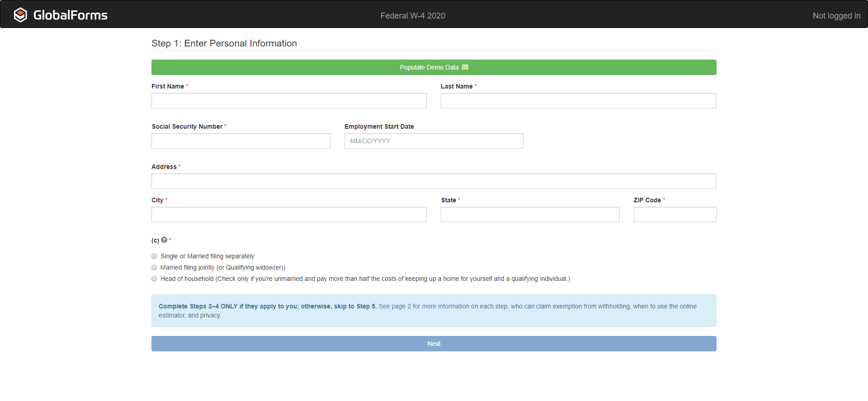
Task: Click the GlobalForms brand name text
Action: (x=71, y=15)
